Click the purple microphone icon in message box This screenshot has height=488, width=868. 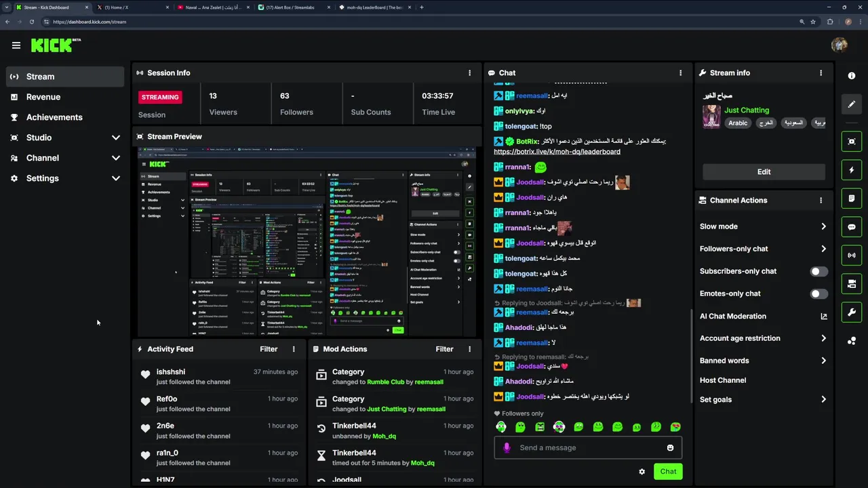507,447
